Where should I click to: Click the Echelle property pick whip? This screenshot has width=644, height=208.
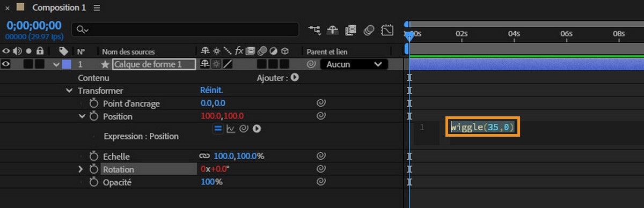[321, 156]
